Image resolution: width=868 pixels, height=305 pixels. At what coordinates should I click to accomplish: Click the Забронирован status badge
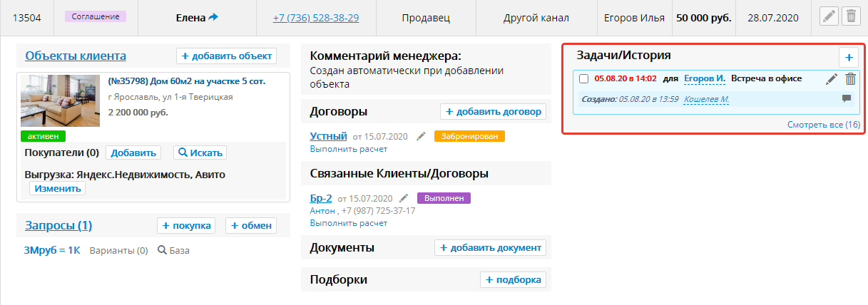pos(469,136)
